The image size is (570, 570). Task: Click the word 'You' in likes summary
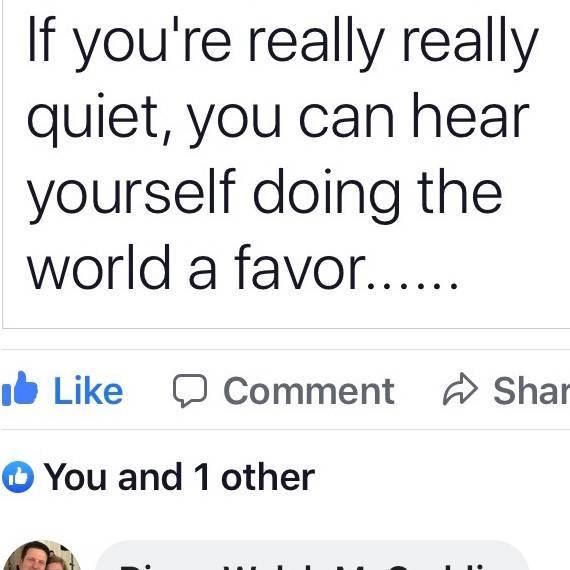coord(75,477)
